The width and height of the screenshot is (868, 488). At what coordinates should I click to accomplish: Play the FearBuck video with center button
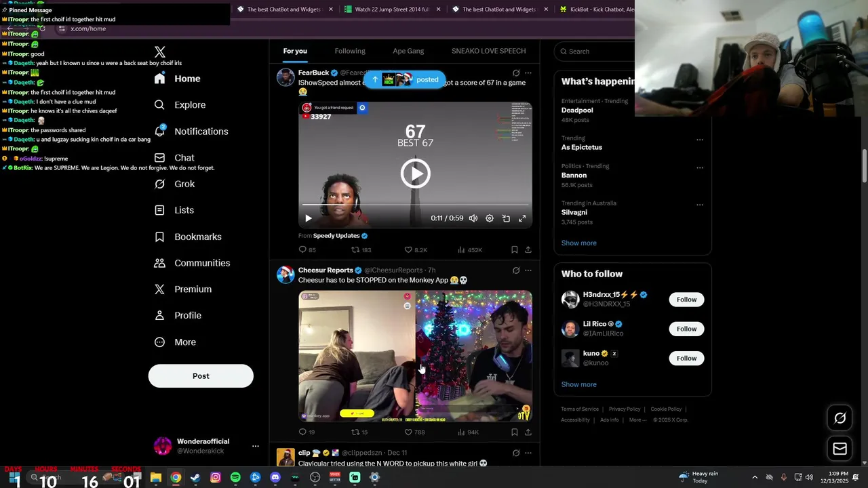tap(415, 174)
